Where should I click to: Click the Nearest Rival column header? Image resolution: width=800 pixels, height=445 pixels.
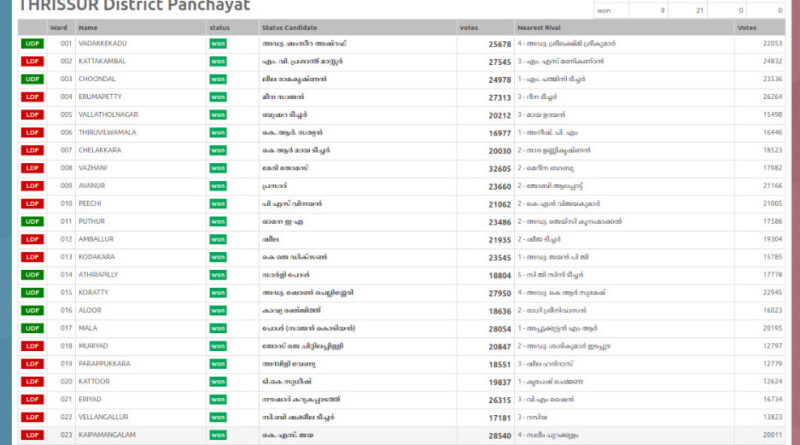545,27
